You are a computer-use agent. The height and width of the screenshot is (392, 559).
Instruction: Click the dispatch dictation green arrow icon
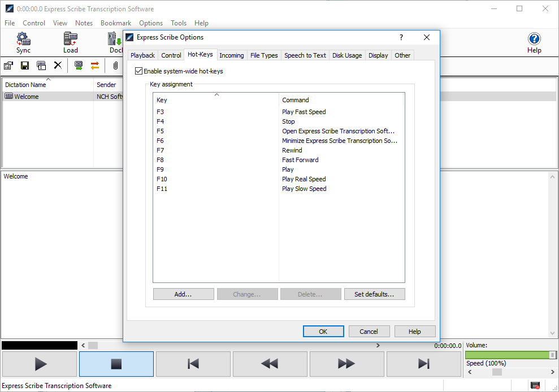click(x=79, y=66)
